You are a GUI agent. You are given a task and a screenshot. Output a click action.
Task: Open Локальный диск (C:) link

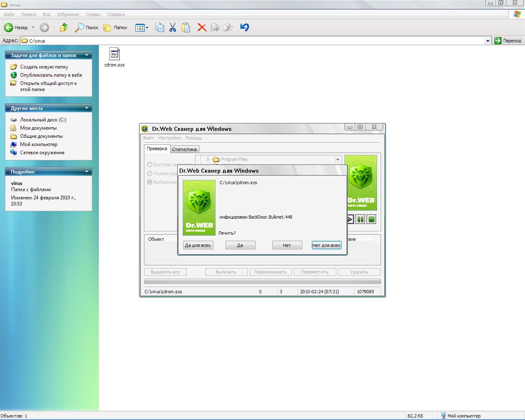(43, 120)
